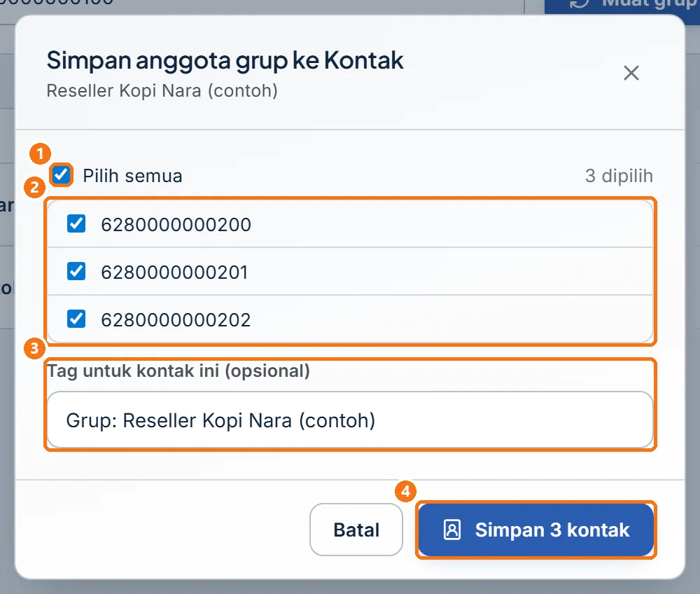This screenshot has width=700, height=594.
Task: Click Simpan 3 kontak button
Action: [535, 530]
